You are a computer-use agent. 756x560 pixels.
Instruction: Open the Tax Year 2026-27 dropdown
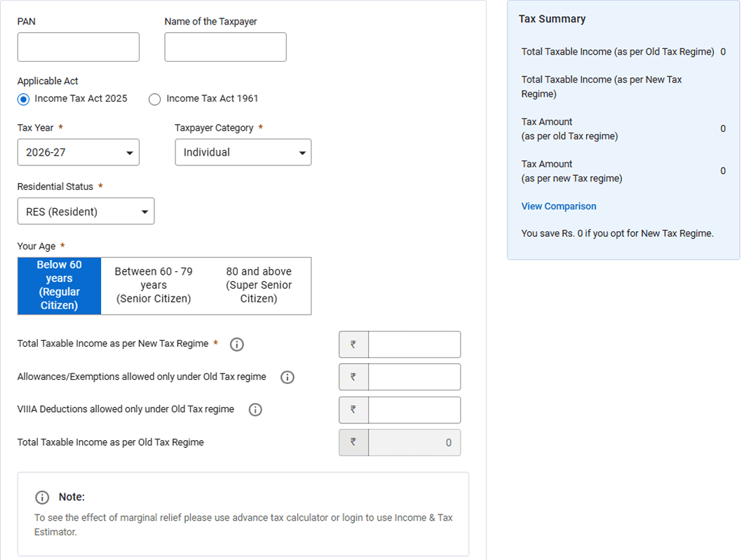[78, 152]
